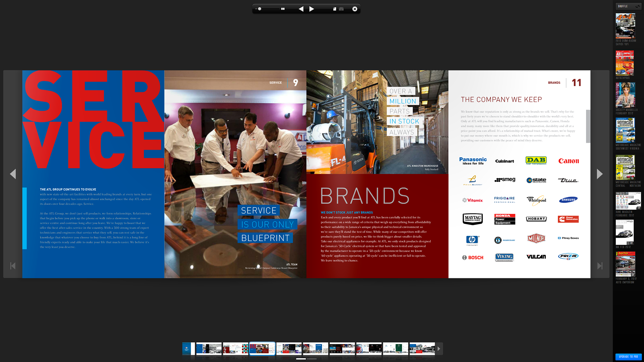Jump to last page using bottom-right skip icon

pyautogui.click(x=600, y=266)
